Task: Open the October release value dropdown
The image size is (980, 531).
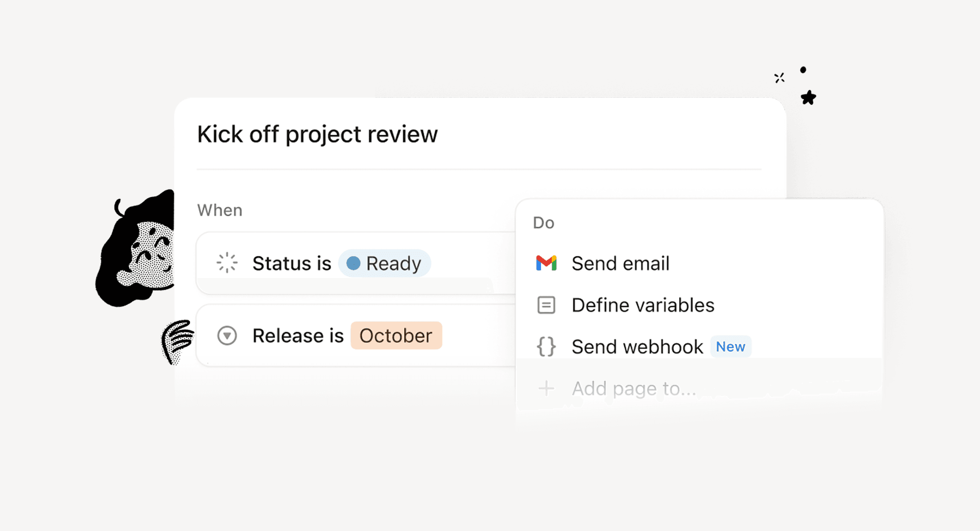Action: [x=396, y=336]
